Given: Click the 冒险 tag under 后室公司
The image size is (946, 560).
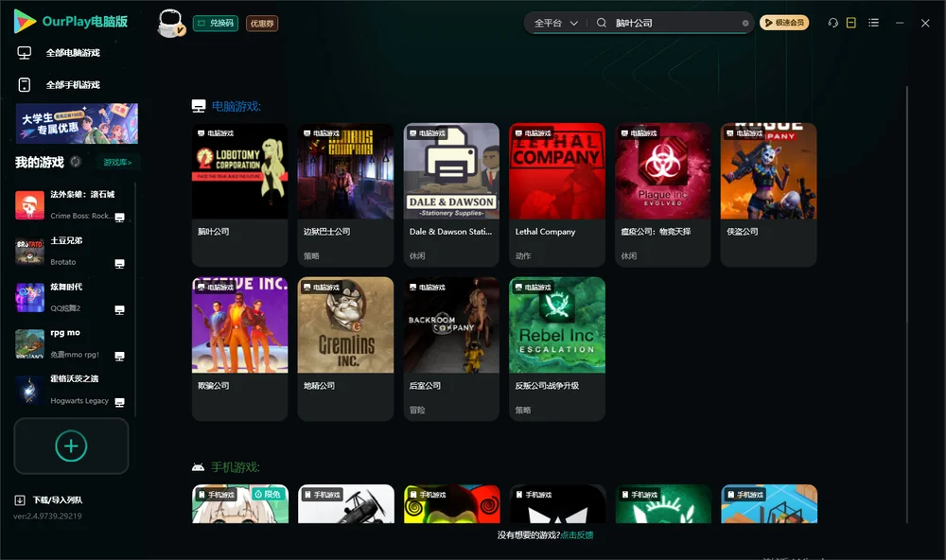Looking at the screenshot, I should point(417,410).
